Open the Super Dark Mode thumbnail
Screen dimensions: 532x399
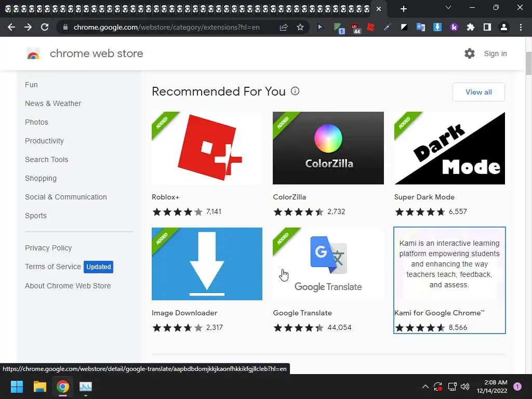(x=449, y=148)
